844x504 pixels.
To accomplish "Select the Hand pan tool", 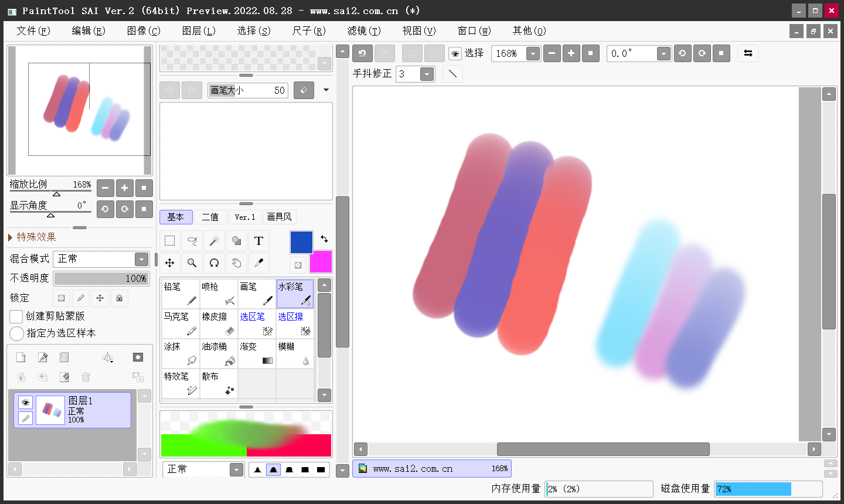I will pos(237,263).
